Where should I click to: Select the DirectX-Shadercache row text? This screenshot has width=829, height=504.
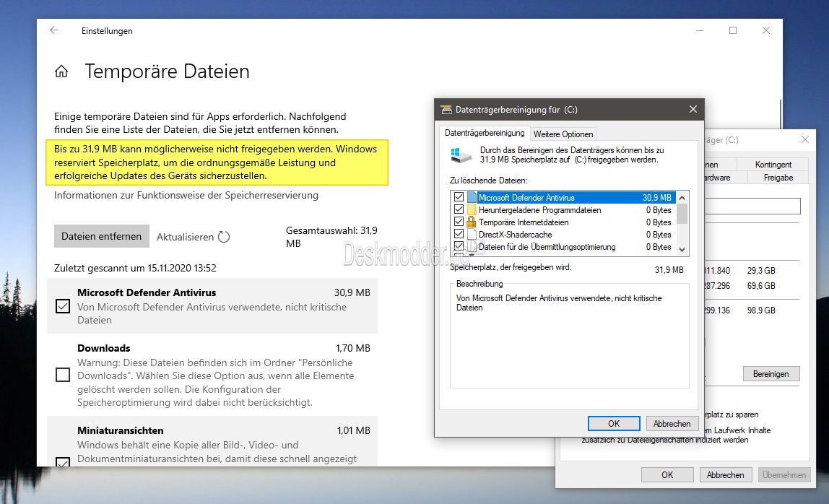(x=515, y=234)
